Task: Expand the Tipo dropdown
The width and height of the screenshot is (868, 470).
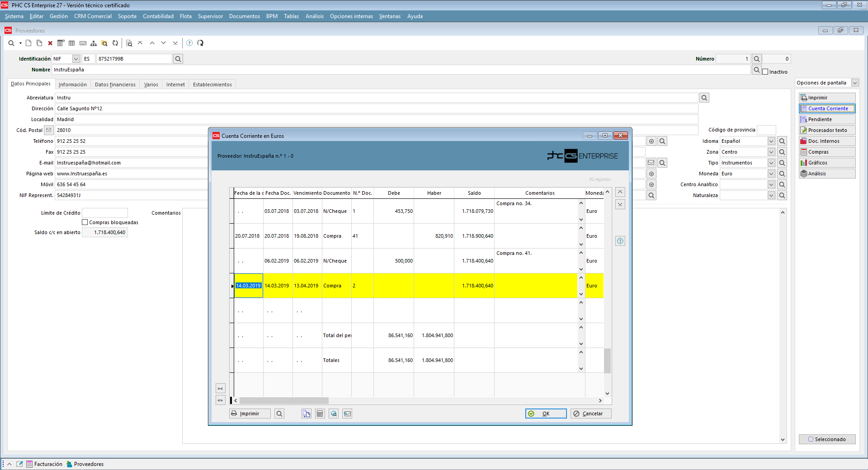Action: pos(771,163)
